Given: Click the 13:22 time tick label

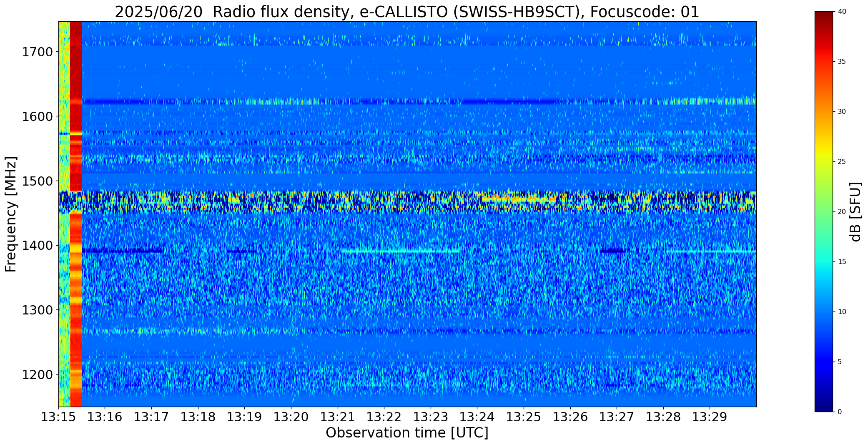Looking at the screenshot, I should point(384,417).
